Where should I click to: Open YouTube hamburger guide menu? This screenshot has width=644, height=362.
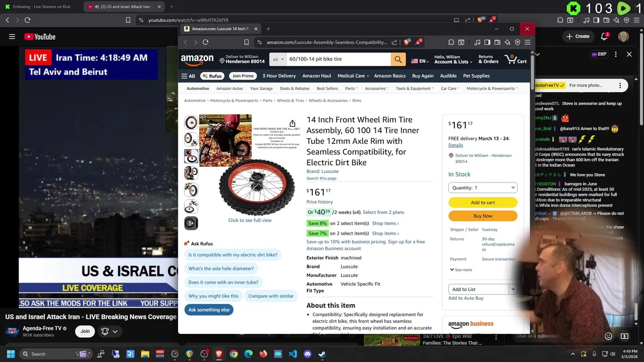click(12, 36)
